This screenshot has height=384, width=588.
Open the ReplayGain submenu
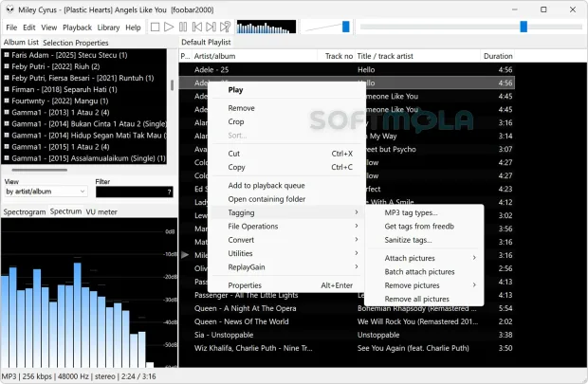coord(286,267)
